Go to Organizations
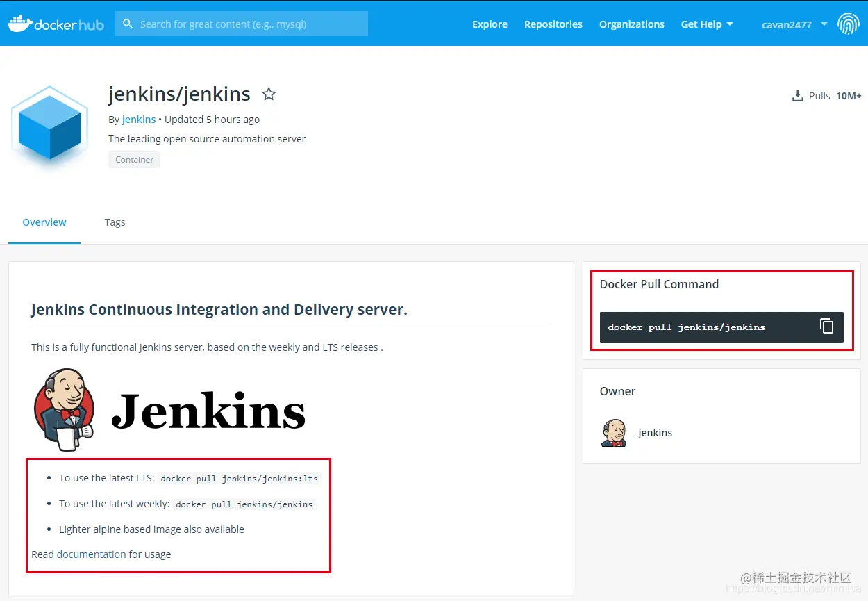The image size is (868, 601). pos(632,24)
